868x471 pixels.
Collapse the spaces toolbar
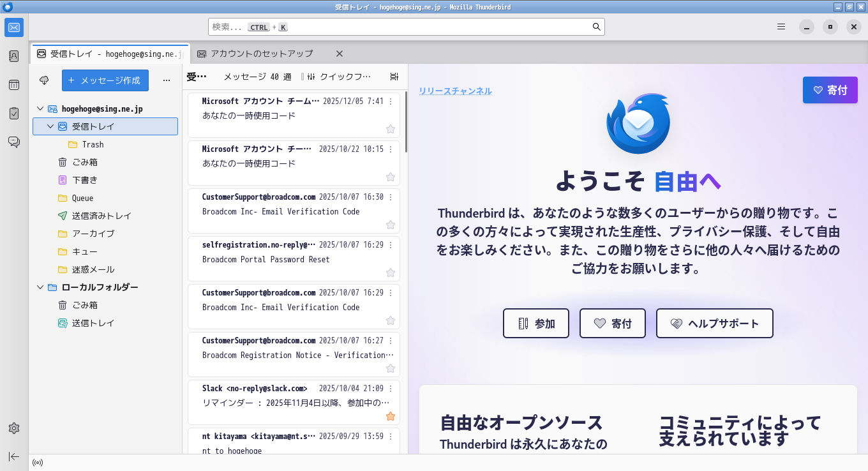14,456
